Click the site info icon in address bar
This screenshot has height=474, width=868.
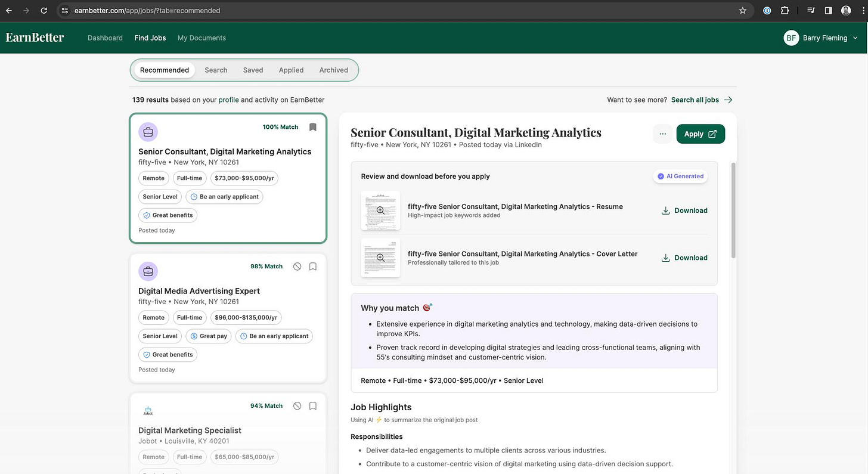pos(65,10)
